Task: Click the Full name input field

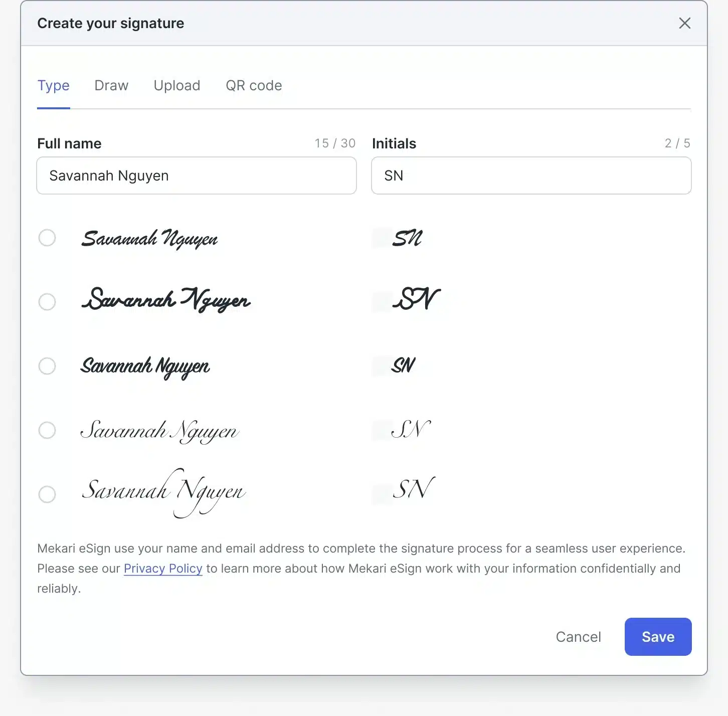Action: point(196,175)
